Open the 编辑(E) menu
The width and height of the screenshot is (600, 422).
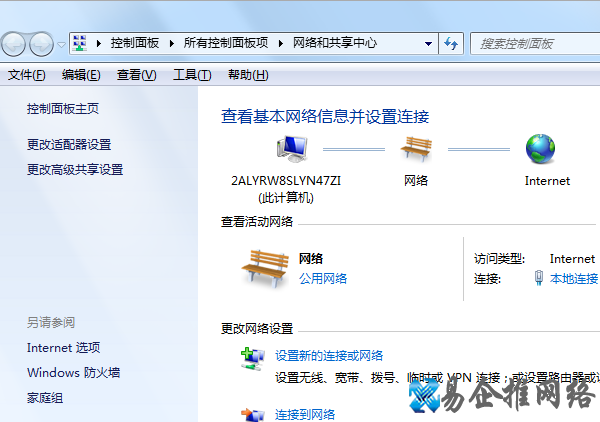[81, 75]
